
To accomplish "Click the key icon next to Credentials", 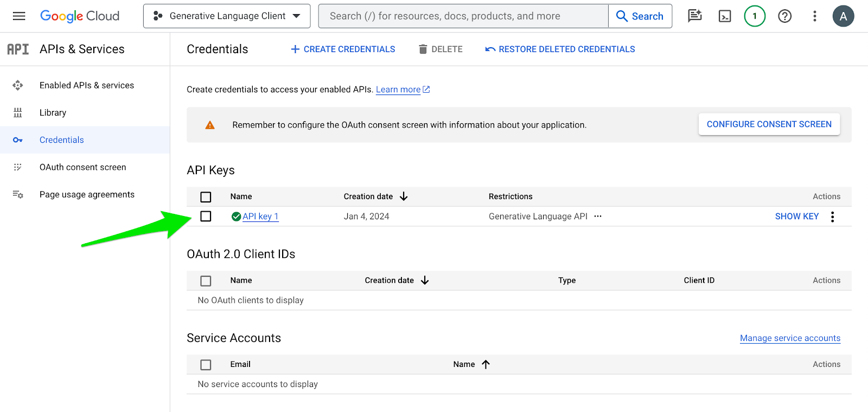I will point(18,140).
